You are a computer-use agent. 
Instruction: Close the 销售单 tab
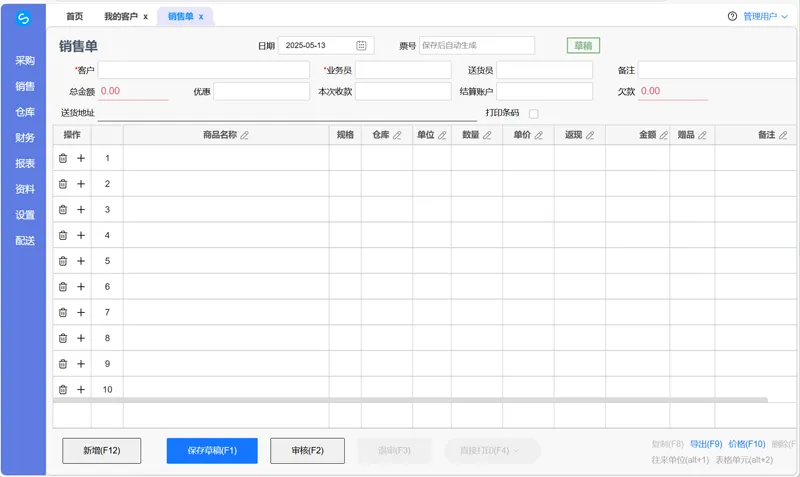(201, 17)
